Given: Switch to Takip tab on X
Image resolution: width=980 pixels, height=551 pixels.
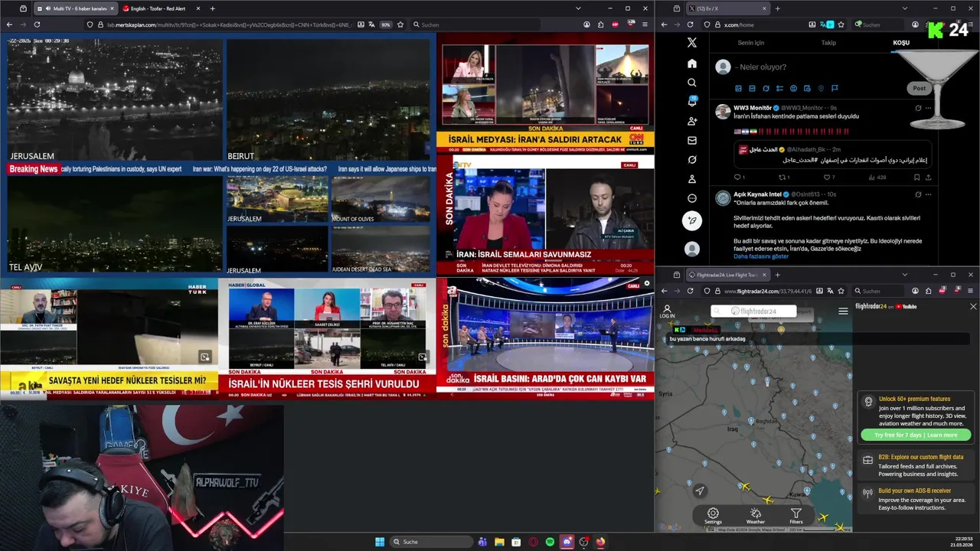Looking at the screenshot, I should (828, 43).
